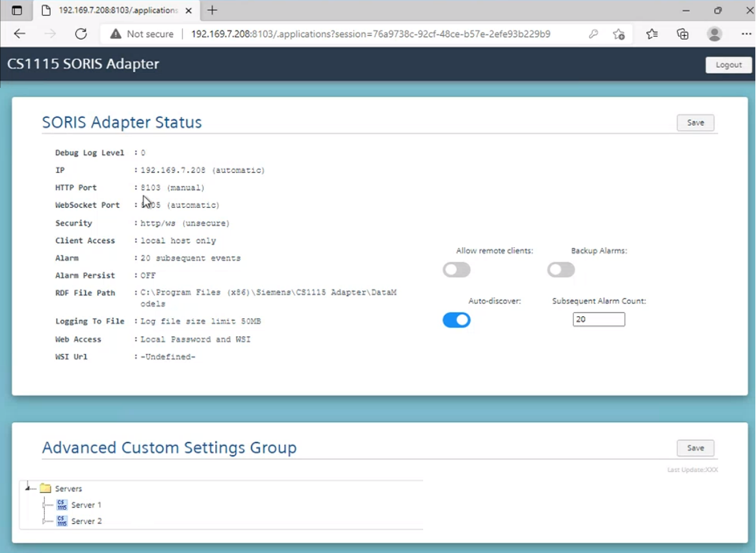Click the CS1115 icon beside Server 2
756x553 pixels.
click(x=61, y=520)
